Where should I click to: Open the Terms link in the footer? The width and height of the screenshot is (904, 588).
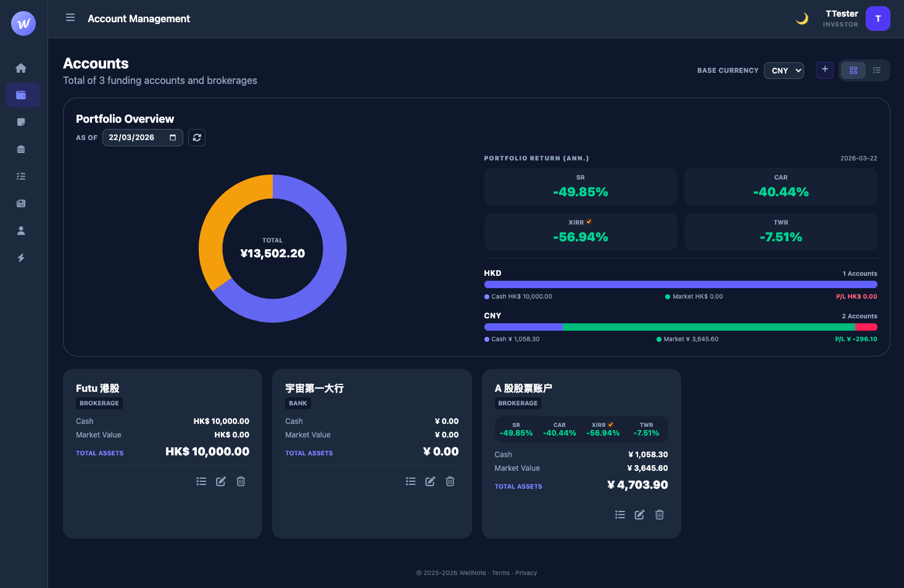click(x=500, y=573)
